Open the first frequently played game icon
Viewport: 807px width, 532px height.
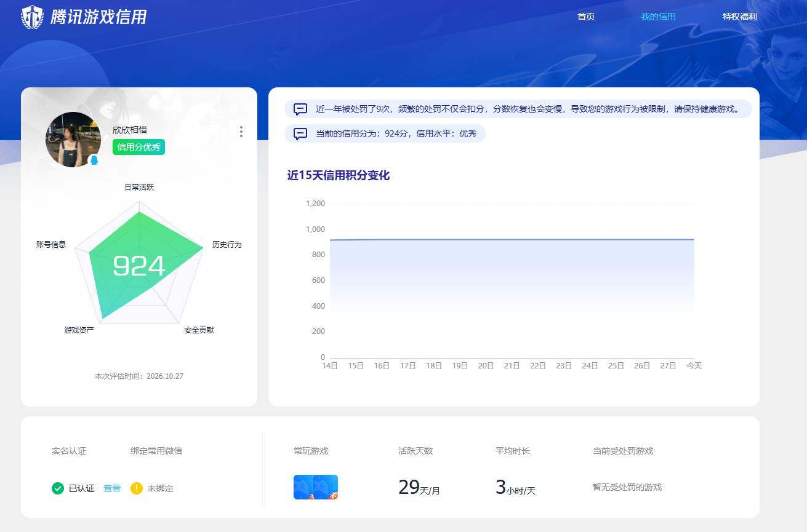coord(303,487)
